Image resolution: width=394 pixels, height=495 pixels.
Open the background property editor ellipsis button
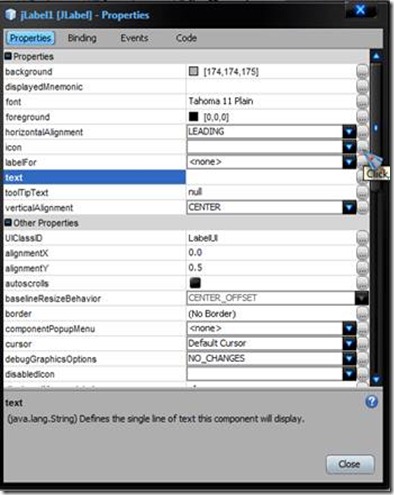pyautogui.click(x=362, y=71)
